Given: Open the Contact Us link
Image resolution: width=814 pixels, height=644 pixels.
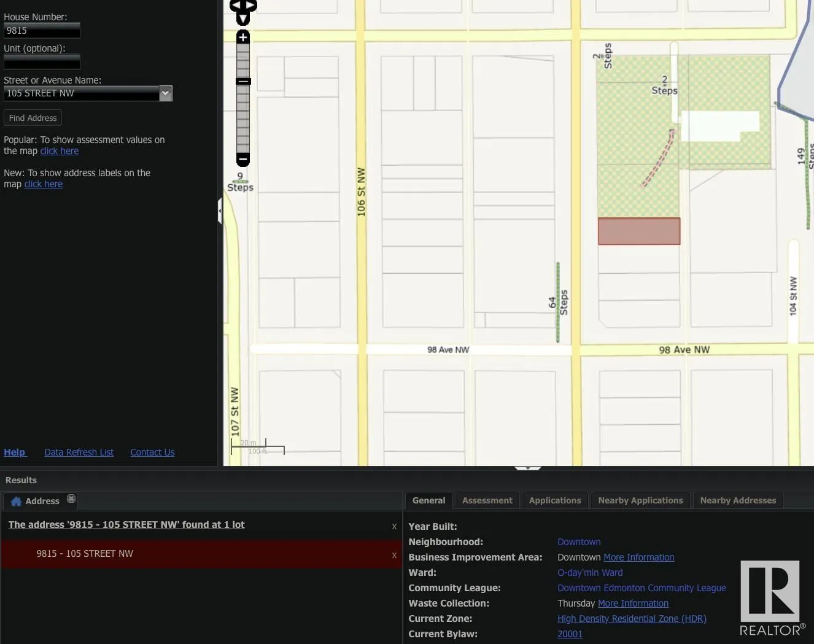Looking at the screenshot, I should point(152,452).
